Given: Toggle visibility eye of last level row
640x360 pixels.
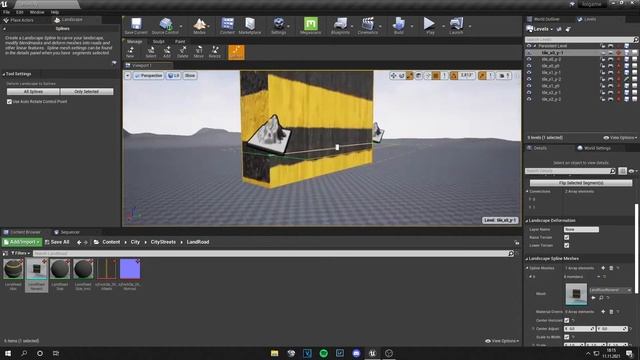Looking at the screenshot, I should [x=529, y=99].
